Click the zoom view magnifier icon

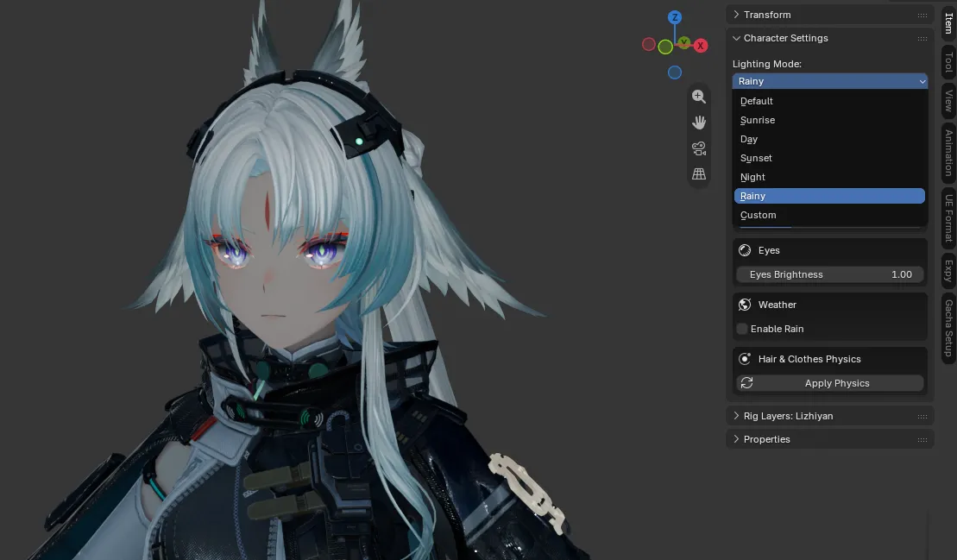(699, 97)
